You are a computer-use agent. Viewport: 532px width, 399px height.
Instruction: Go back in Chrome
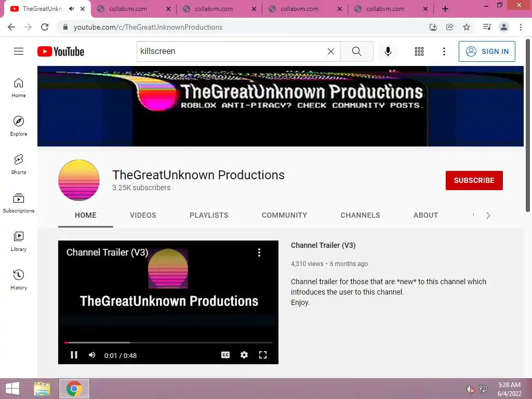click(11, 27)
